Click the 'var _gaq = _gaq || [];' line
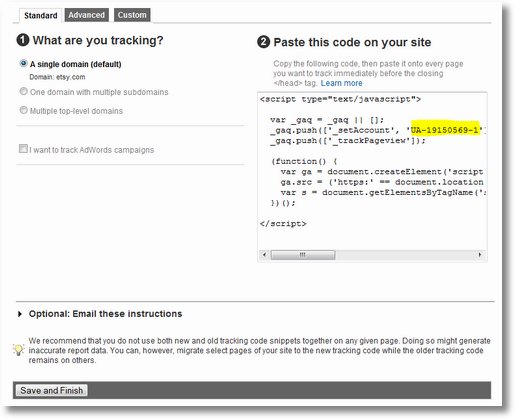The height and width of the screenshot is (419, 515). tap(327, 120)
